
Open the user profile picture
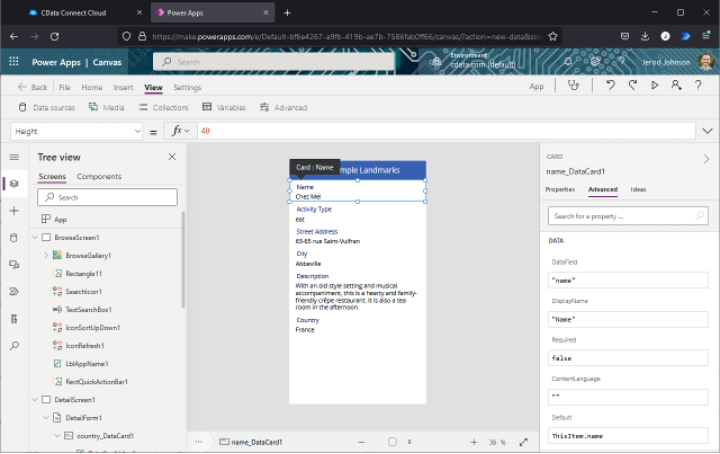[x=706, y=62]
